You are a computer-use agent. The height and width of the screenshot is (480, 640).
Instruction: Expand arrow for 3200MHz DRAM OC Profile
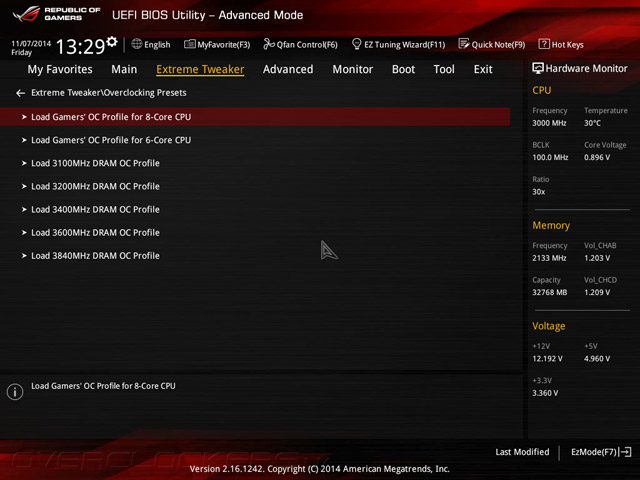coord(24,187)
